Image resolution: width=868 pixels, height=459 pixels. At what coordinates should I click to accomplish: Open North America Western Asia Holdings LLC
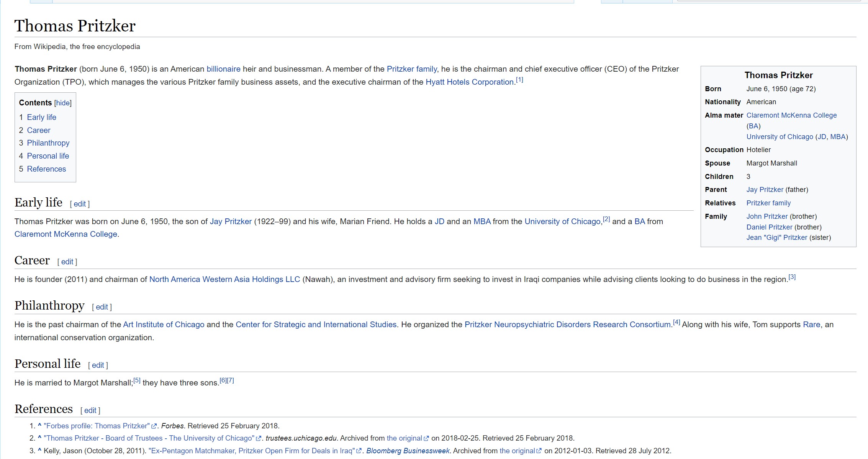pos(224,279)
